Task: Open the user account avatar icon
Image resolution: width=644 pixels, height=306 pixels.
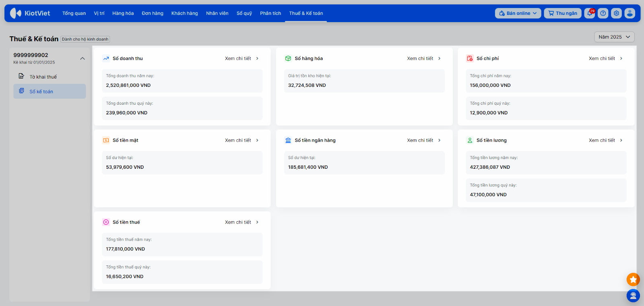Action: [630, 13]
